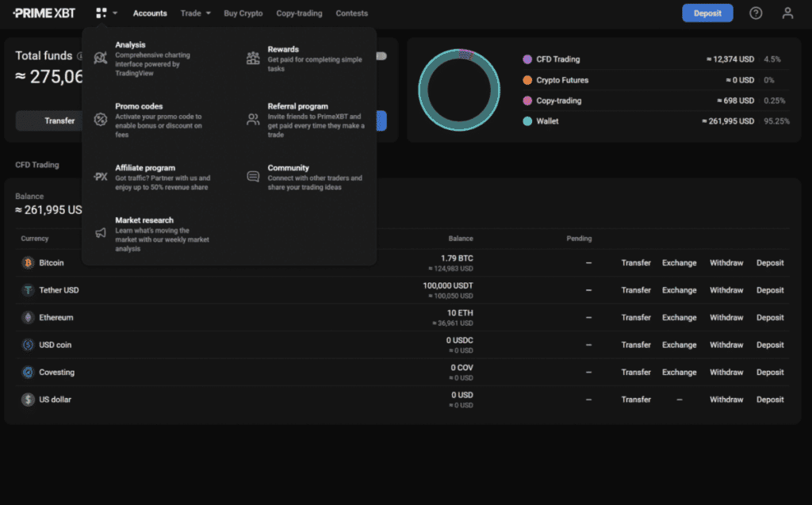Switch to the Contests page
The width and height of the screenshot is (812, 505).
point(351,13)
